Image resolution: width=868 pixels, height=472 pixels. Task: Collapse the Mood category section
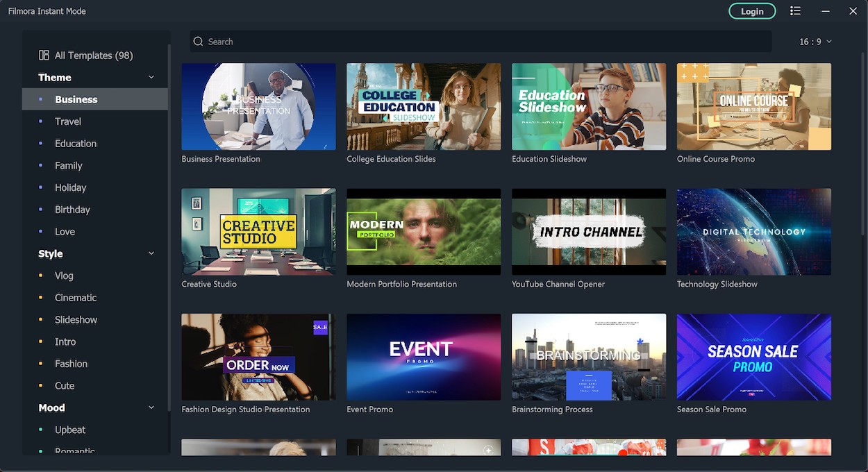pyautogui.click(x=151, y=408)
